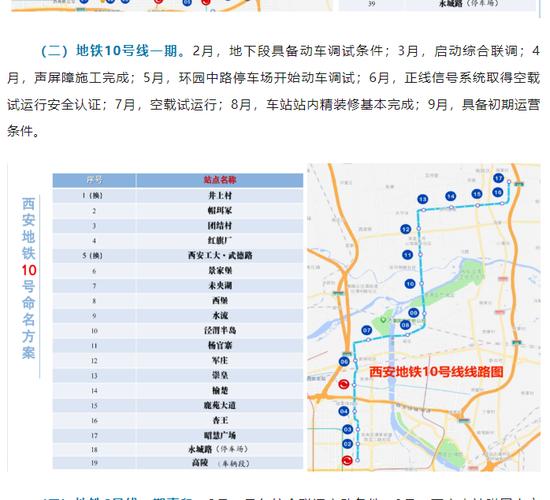
Task: Select the 军庄 station cell
Action: pyautogui.click(x=220, y=361)
